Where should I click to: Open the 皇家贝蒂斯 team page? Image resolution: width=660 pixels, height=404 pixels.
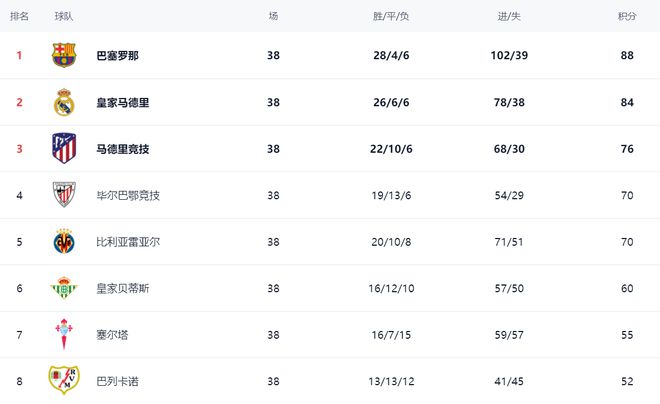123,288
